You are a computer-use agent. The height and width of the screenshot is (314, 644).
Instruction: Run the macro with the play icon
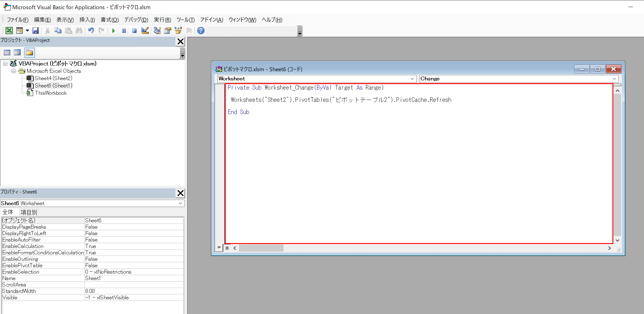(114, 31)
